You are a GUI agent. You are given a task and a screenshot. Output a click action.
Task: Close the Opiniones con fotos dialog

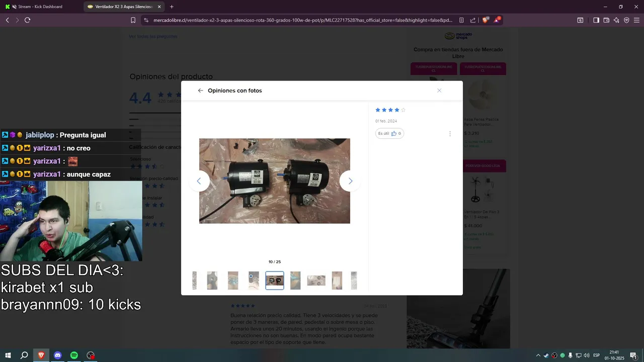point(439,90)
